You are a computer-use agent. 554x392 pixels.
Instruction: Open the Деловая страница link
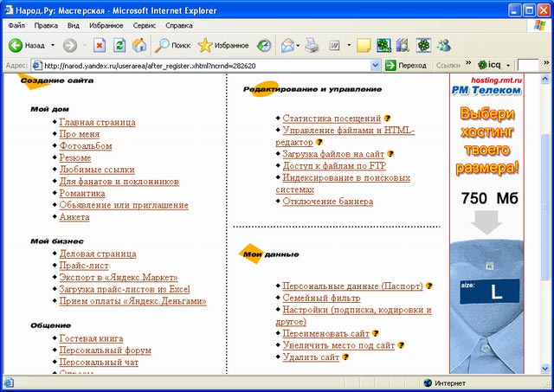[x=98, y=254]
